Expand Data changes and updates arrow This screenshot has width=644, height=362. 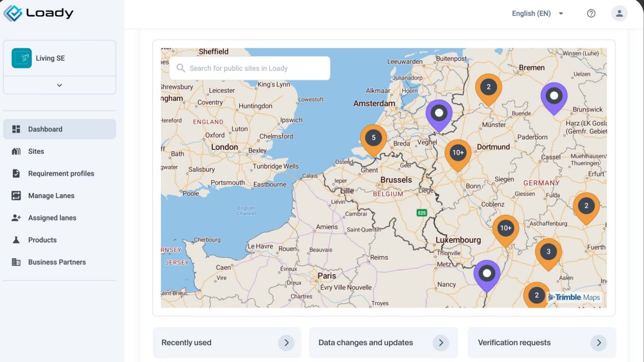pyautogui.click(x=440, y=343)
